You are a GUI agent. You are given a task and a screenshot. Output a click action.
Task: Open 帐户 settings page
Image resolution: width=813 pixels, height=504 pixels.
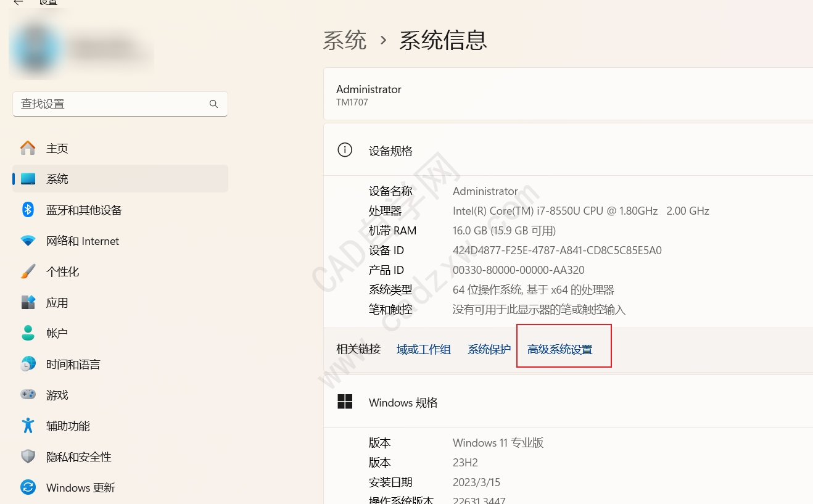click(120, 333)
